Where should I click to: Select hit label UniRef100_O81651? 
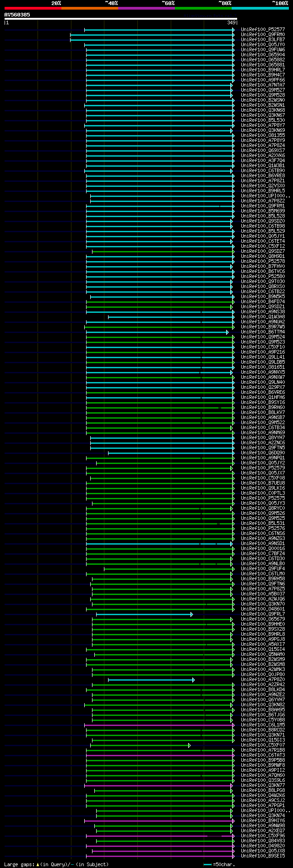pos(263,367)
